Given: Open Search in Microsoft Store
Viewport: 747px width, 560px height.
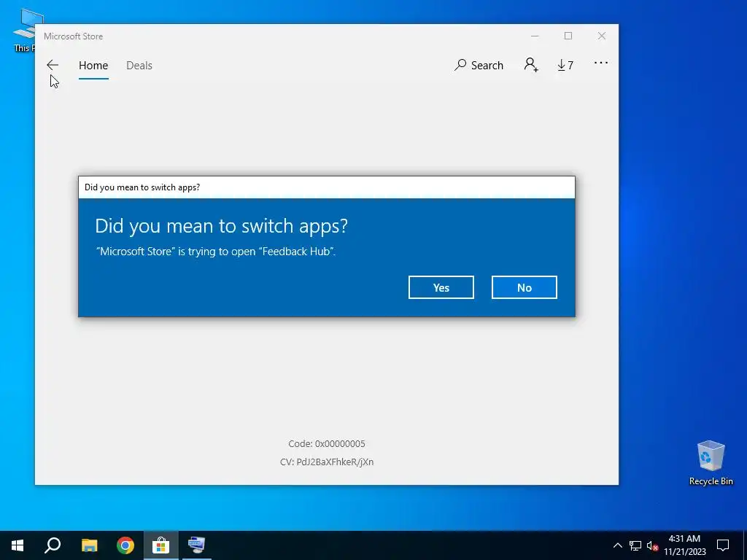Looking at the screenshot, I should (479, 65).
